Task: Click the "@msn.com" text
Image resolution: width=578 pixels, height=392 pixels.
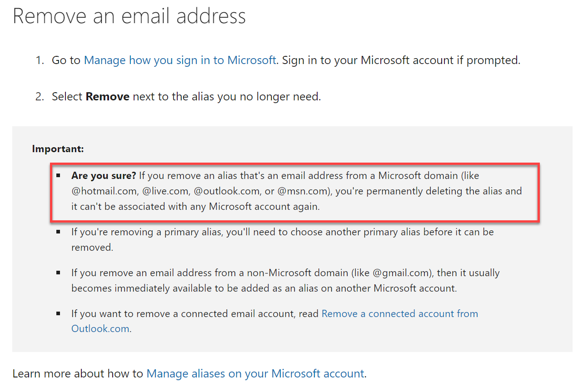Action: (x=304, y=191)
